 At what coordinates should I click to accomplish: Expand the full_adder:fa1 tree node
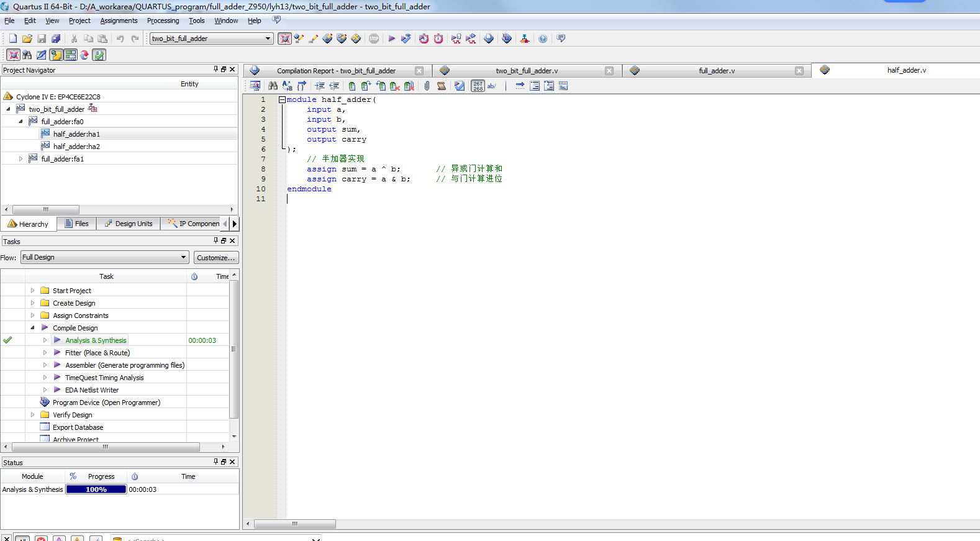click(20, 158)
